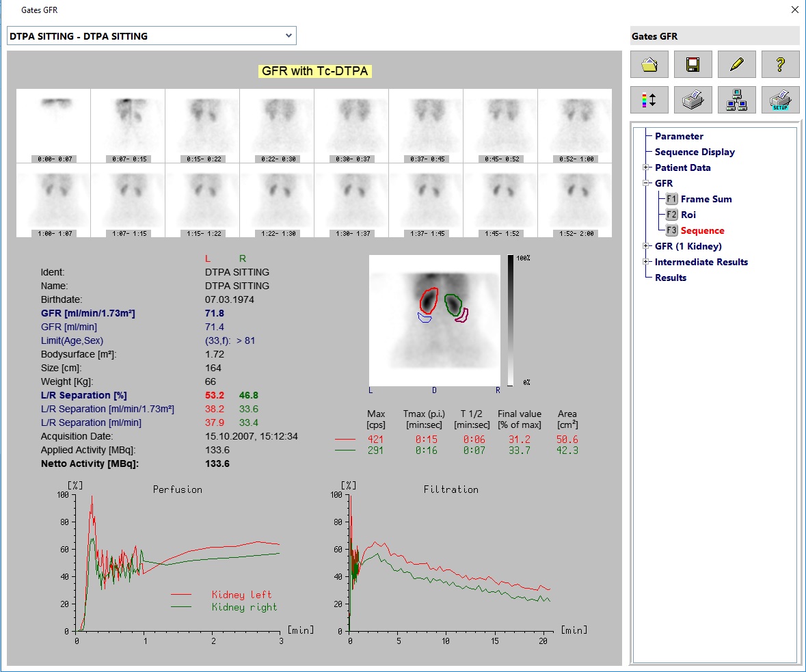Go to Results in the tree
The height and width of the screenshot is (672, 806).
pos(670,278)
